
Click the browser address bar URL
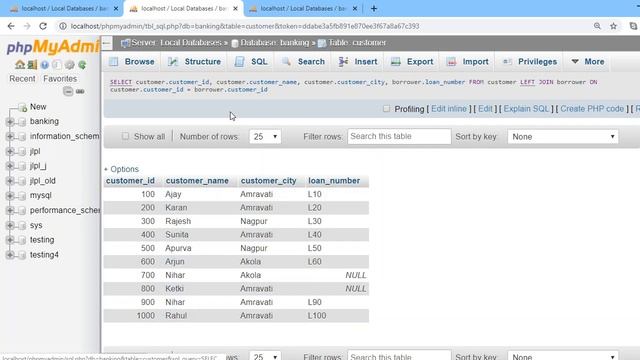pos(245,26)
